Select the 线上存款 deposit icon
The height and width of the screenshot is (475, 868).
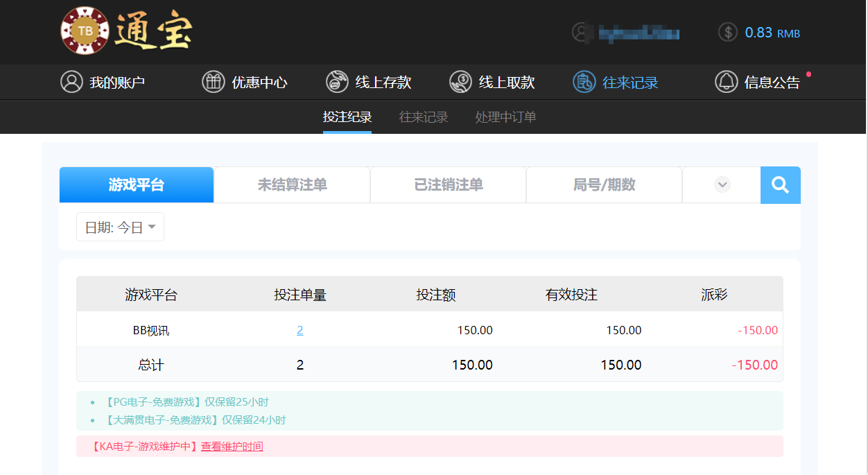coord(338,81)
